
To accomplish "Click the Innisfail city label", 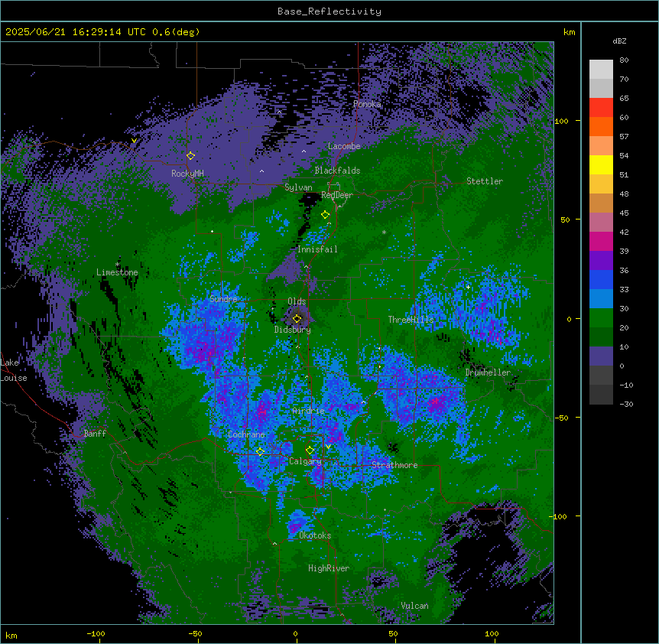I will pyautogui.click(x=317, y=249).
